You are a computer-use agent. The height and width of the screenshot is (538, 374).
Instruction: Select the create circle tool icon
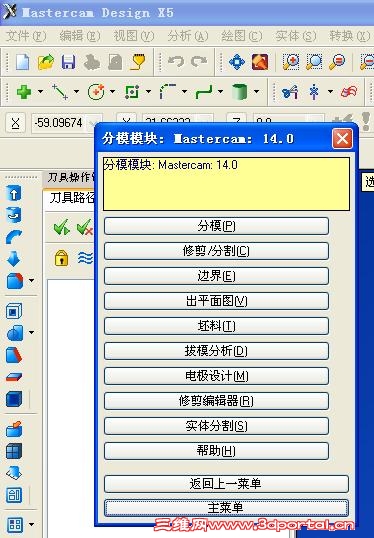click(96, 92)
